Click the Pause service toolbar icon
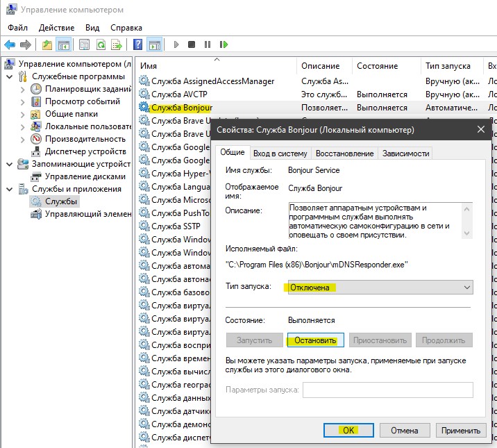Image resolution: width=497 pixels, height=448 pixels. coord(208,44)
